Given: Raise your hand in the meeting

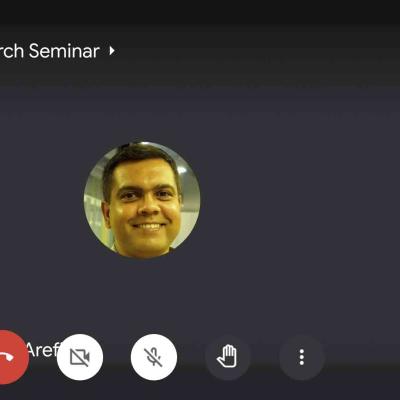Looking at the screenshot, I should pyautogui.click(x=228, y=357).
